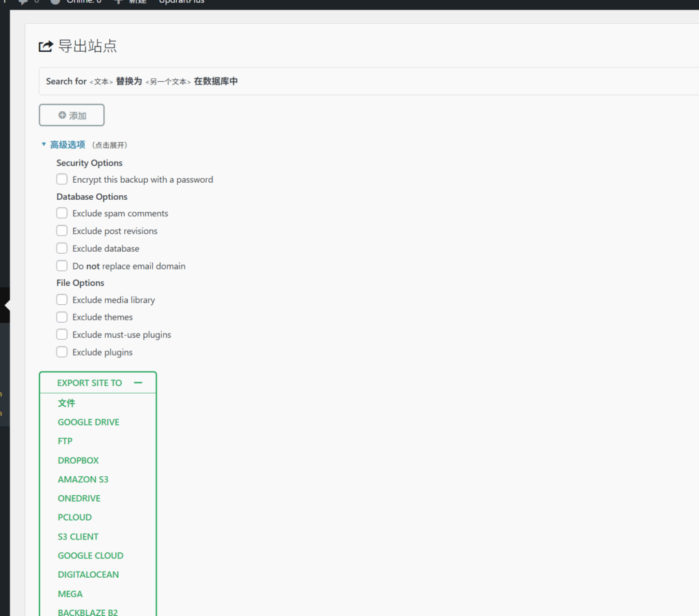699x616 pixels.
Task: Enable Encrypt this backup with a password
Action: pos(62,179)
